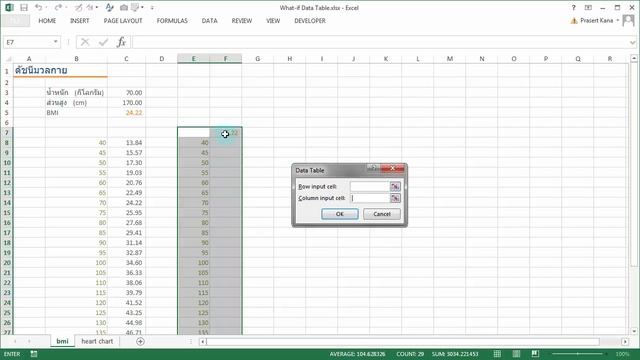The height and width of the screenshot is (360, 640).
Task: Click cell C4 showing 170.00
Action: coord(127,103)
